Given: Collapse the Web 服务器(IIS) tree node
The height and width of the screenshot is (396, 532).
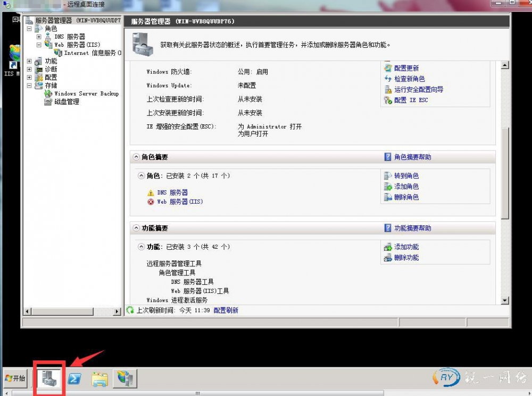Looking at the screenshot, I should [39, 45].
